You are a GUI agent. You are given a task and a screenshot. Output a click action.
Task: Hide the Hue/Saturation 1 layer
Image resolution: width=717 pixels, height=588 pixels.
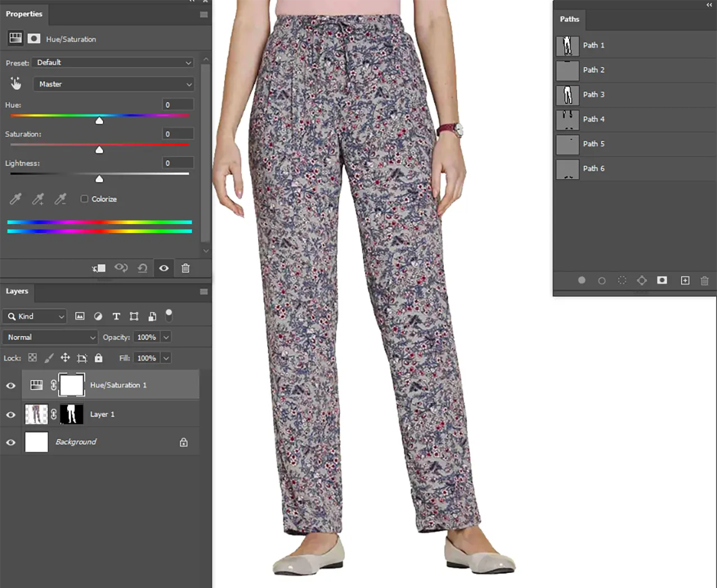point(11,385)
